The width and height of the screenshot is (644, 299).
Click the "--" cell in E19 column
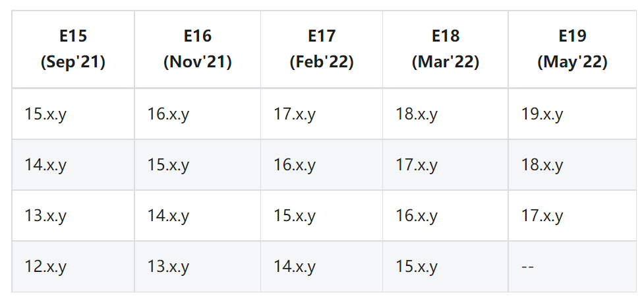(x=527, y=267)
